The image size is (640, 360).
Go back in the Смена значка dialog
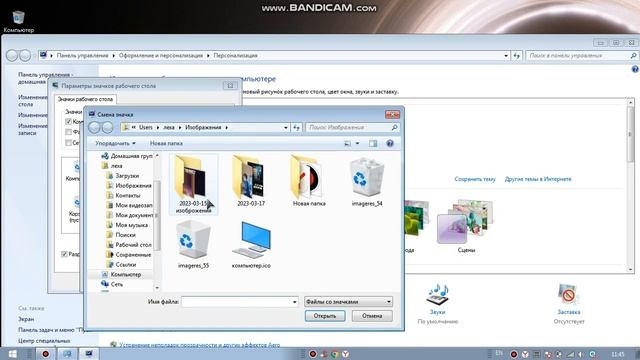(x=94, y=128)
